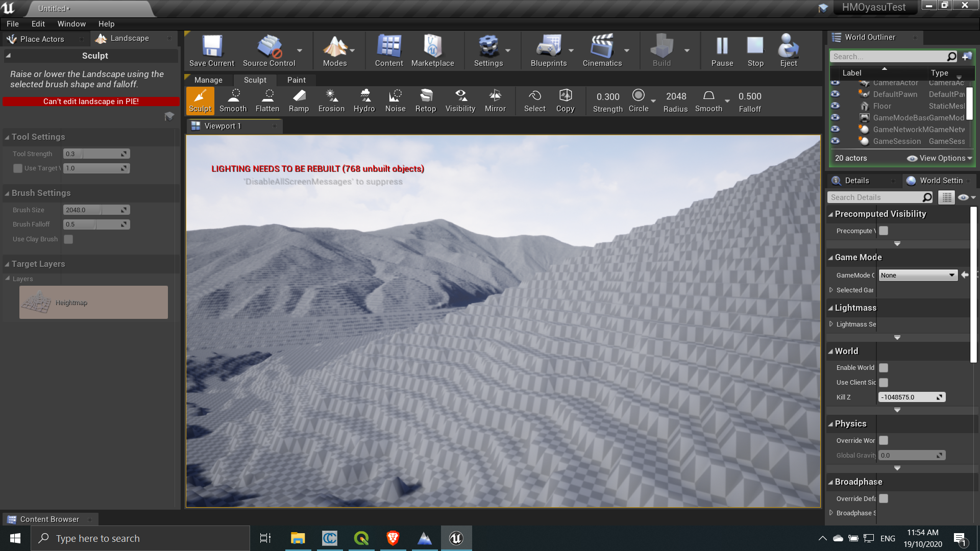Select the Flatten tool
The image size is (980, 551).
[267, 101]
